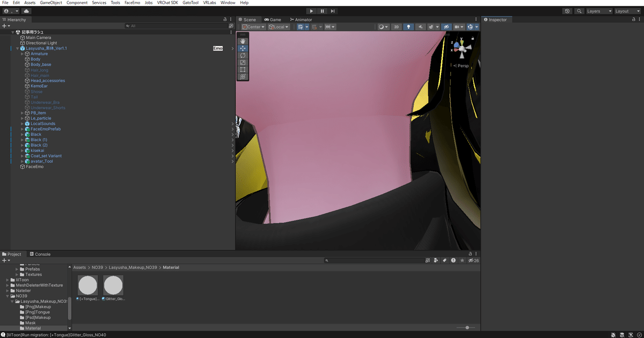This screenshot has height=338, width=644.
Task: Select the Hand view tool
Action: 243,41
